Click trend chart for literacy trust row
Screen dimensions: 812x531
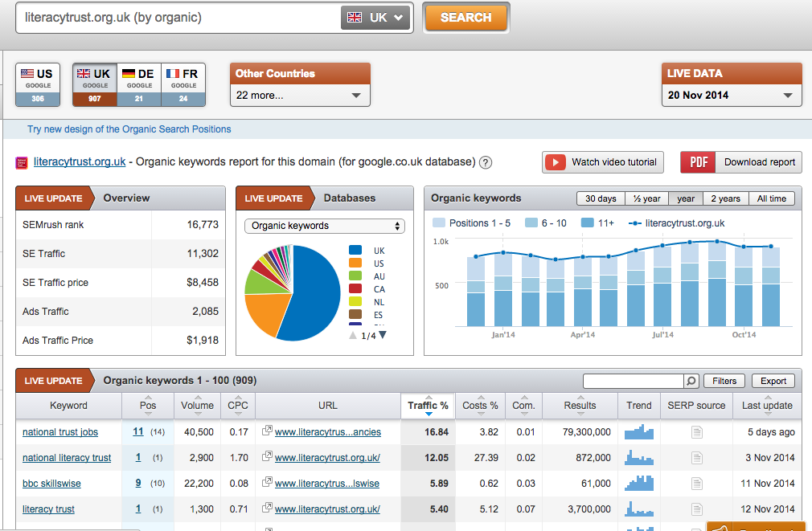tap(639, 509)
